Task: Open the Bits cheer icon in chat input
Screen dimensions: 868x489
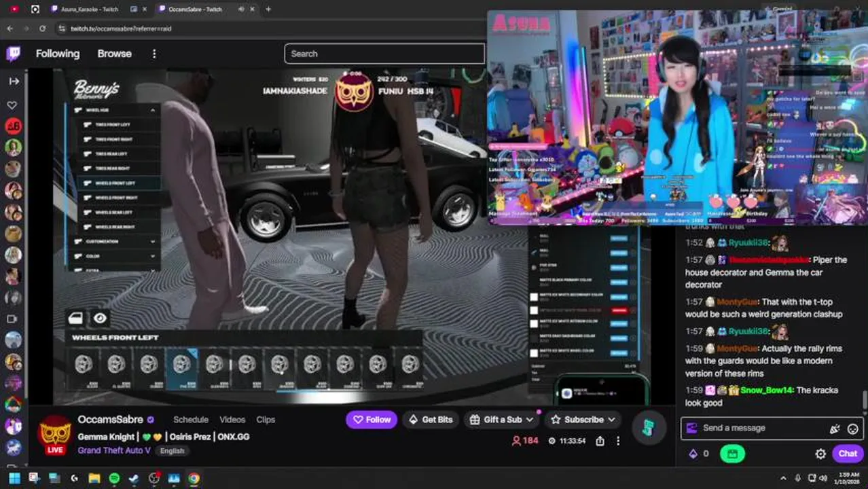Action: coord(835,429)
